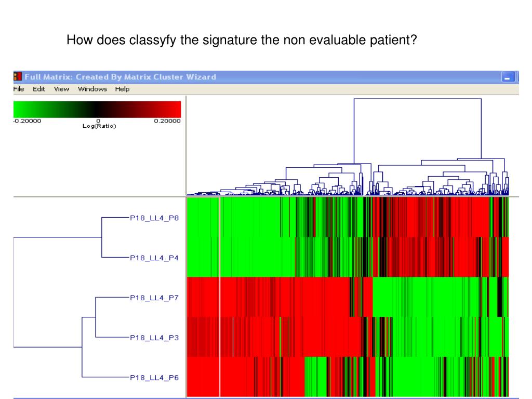This screenshot has width=532, height=399.
Task: Click the row dendrogram node joining P7 and P3
Action: pyautogui.click(x=96, y=317)
